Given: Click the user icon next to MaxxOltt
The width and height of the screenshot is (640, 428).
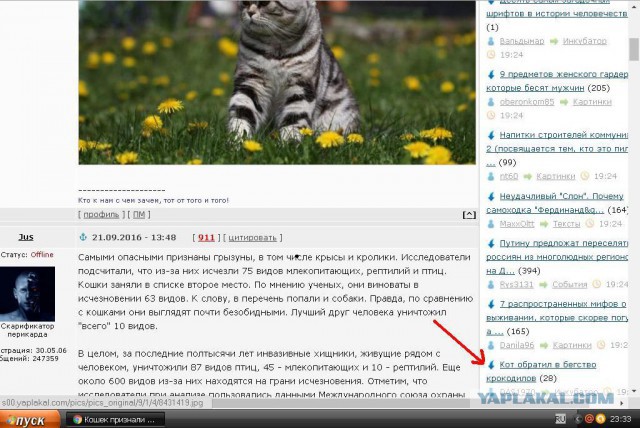Looking at the screenshot, I should click(491, 224).
